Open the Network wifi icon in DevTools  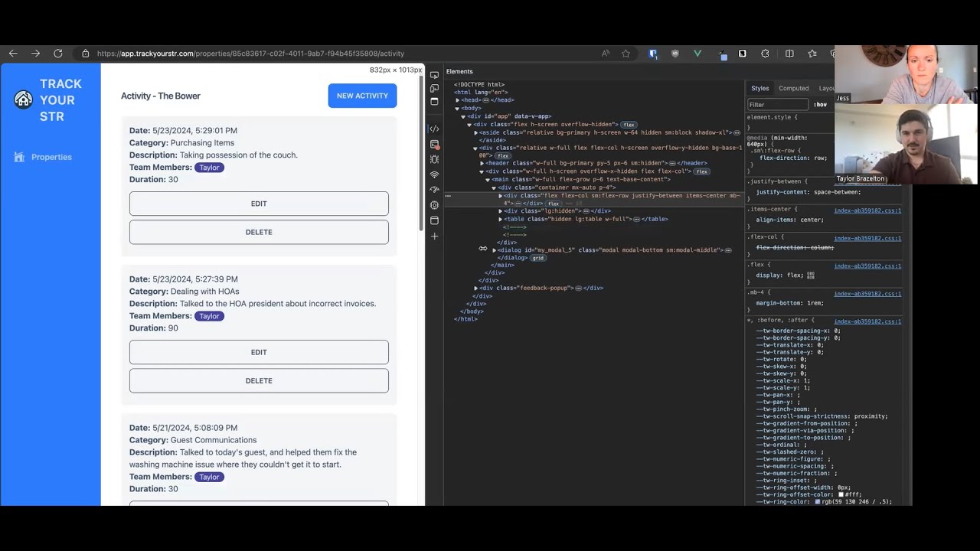point(434,174)
